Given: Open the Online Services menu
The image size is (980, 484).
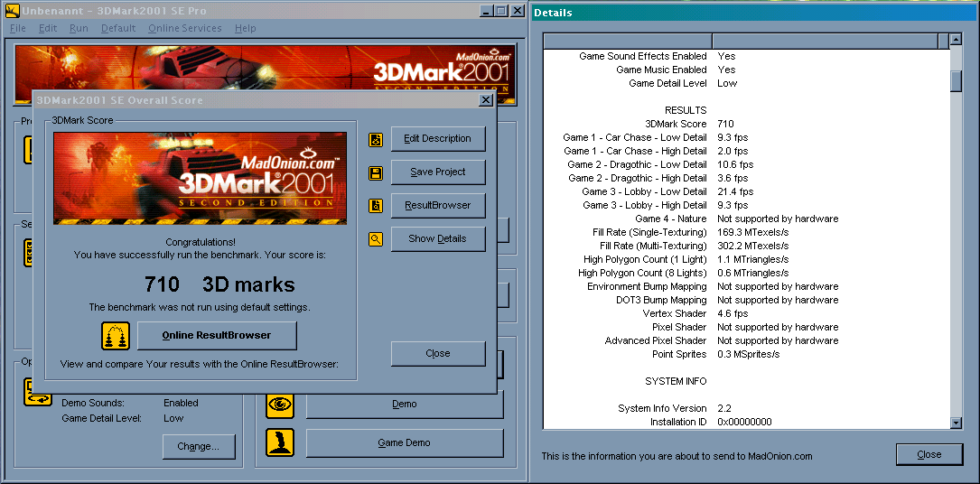Looking at the screenshot, I should point(185,28).
